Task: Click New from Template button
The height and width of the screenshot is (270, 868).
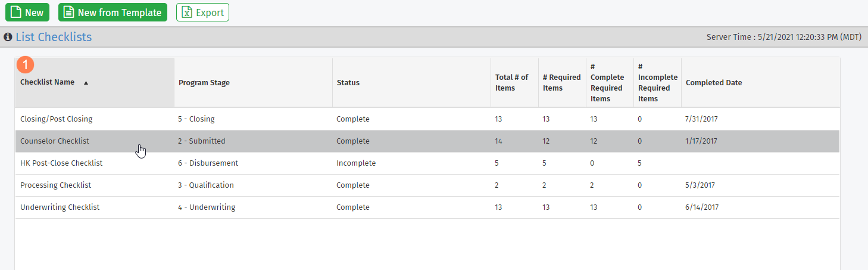Action: click(113, 13)
